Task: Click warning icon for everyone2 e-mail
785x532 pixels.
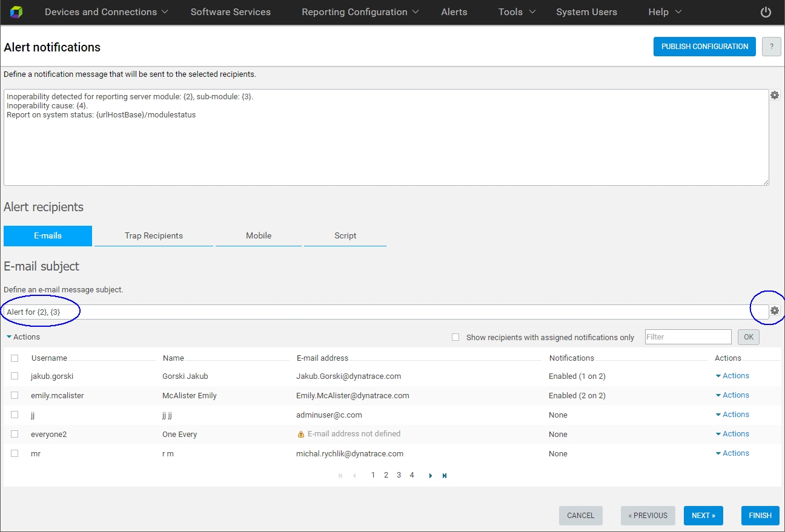Action: click(x=301, y=434)
